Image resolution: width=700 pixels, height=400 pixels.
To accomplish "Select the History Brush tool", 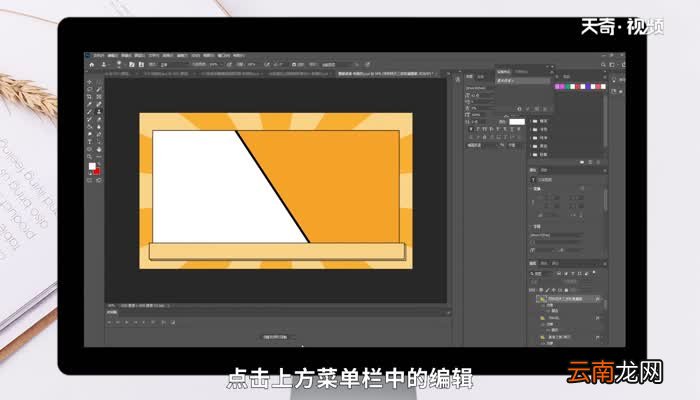I will coord(90,119).
